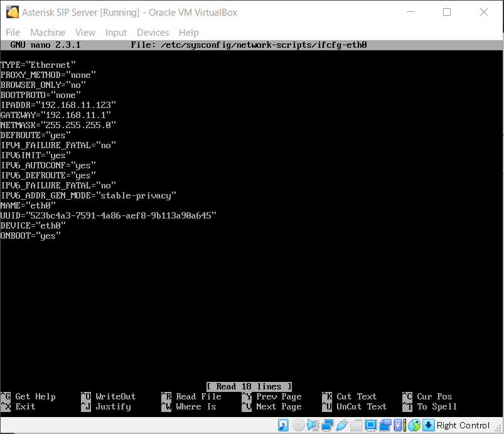Open the Input menu

click(x=116, y=33)
